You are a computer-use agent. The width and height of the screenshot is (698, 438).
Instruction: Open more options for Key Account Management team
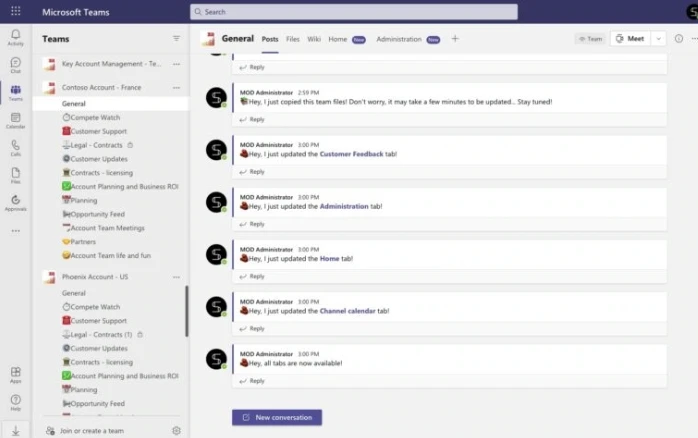176,63
